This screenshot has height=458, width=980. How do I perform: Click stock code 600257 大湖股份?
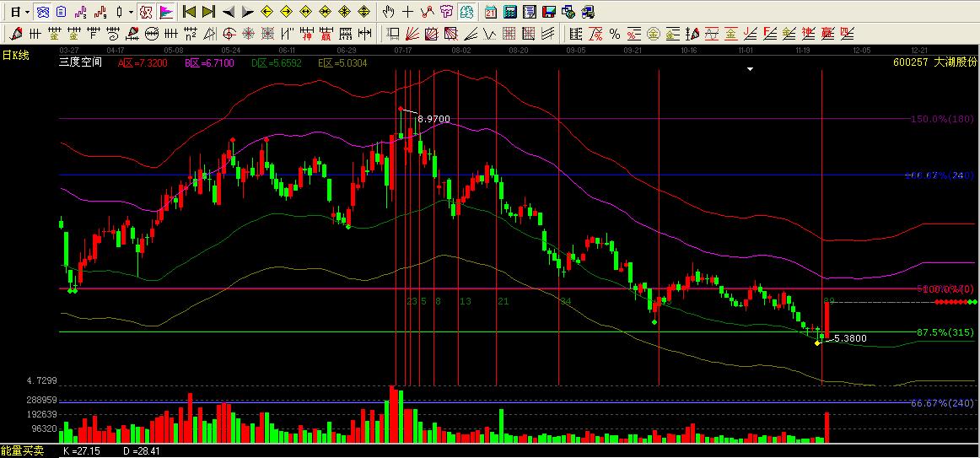tap(934, 62)
